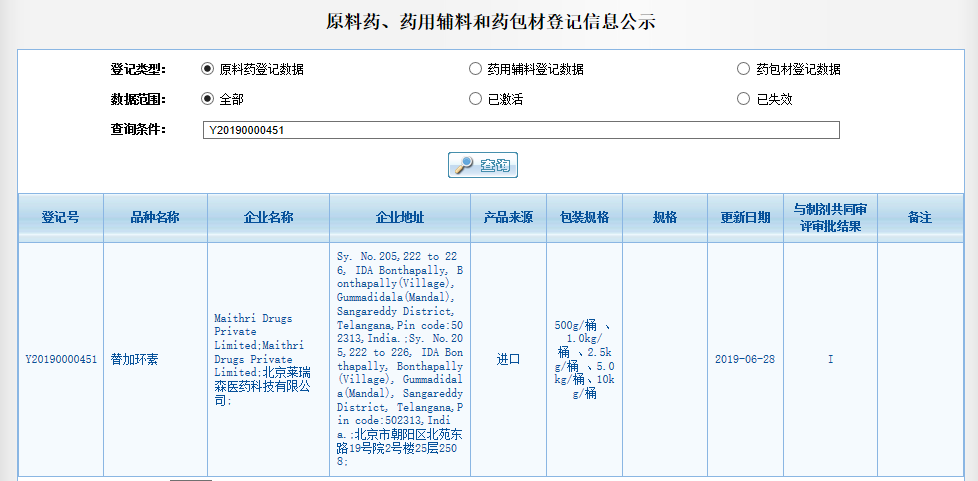Viewport: 978px width, 481px height.
Task: Click the 登记类型 label
Action: tap(138, 69)
